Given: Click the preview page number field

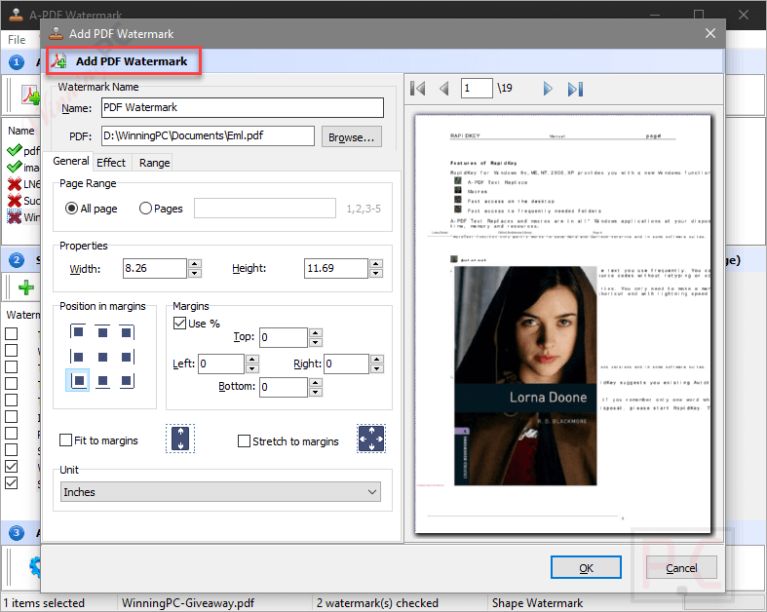Looking at the screenshot, I should point(476,88).
